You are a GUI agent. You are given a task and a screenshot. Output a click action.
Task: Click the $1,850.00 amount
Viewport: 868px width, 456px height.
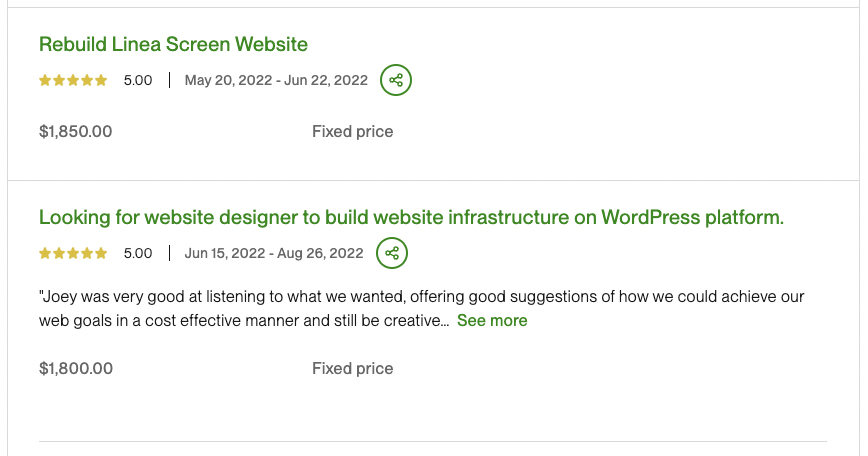coord(76,132)
